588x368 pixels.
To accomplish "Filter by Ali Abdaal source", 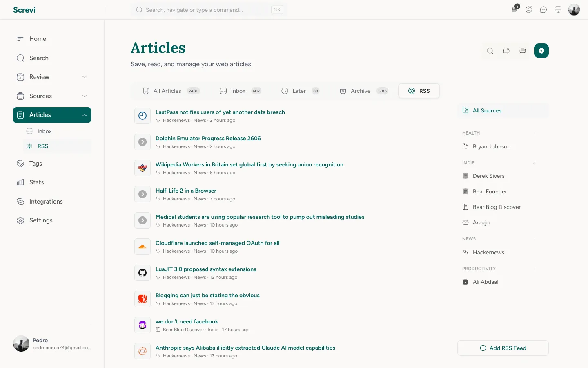I will click(x=503, y=282).
